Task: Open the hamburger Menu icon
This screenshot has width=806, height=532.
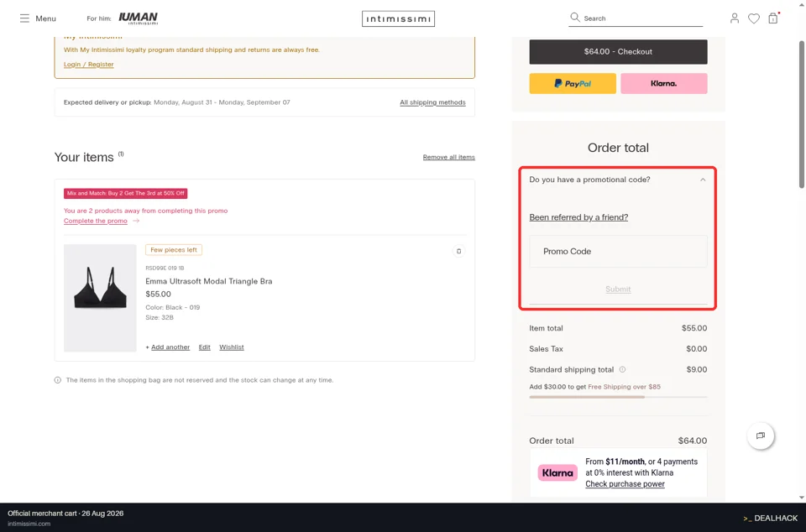Action: (x=24, y=18)
